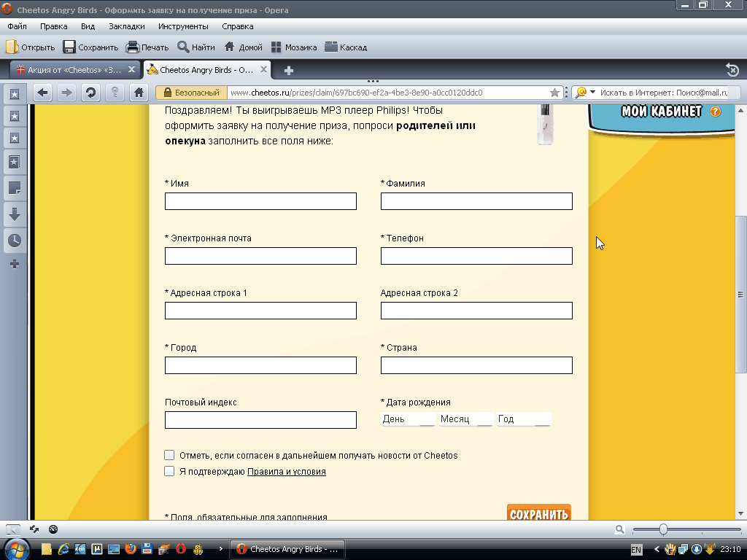
Task: Click the scrollbar down arrow
Action: point(740,514)
